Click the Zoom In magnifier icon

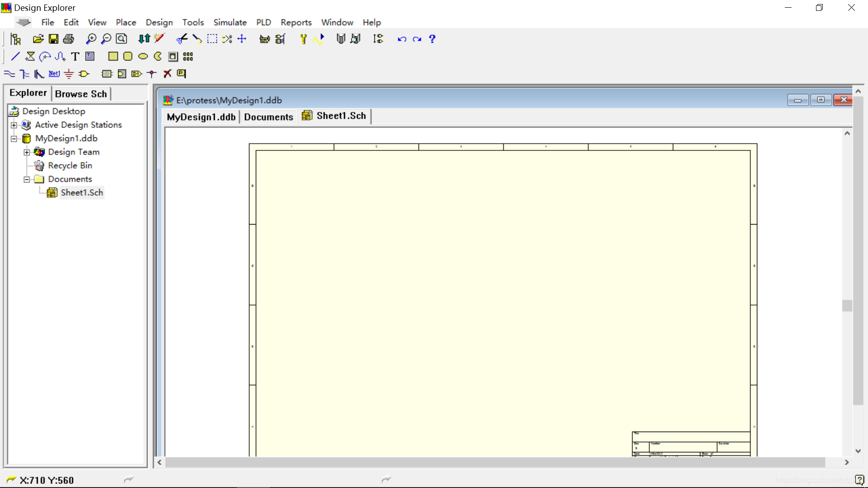(x=91, y=39)
